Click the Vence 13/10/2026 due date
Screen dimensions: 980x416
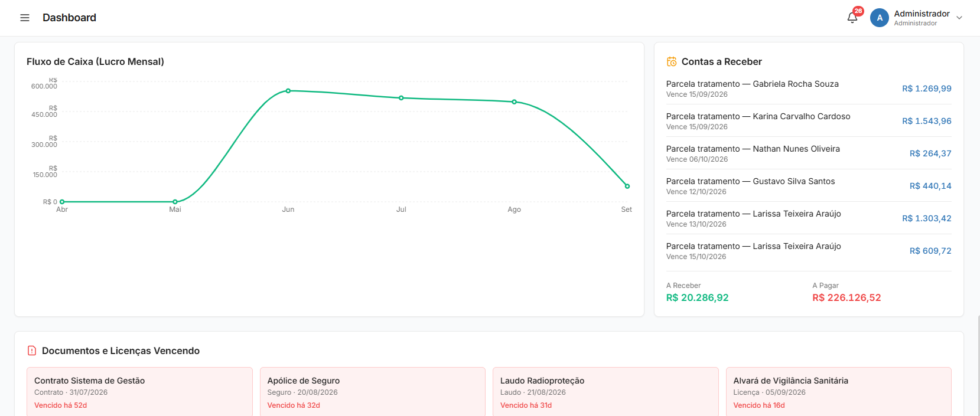696,224
